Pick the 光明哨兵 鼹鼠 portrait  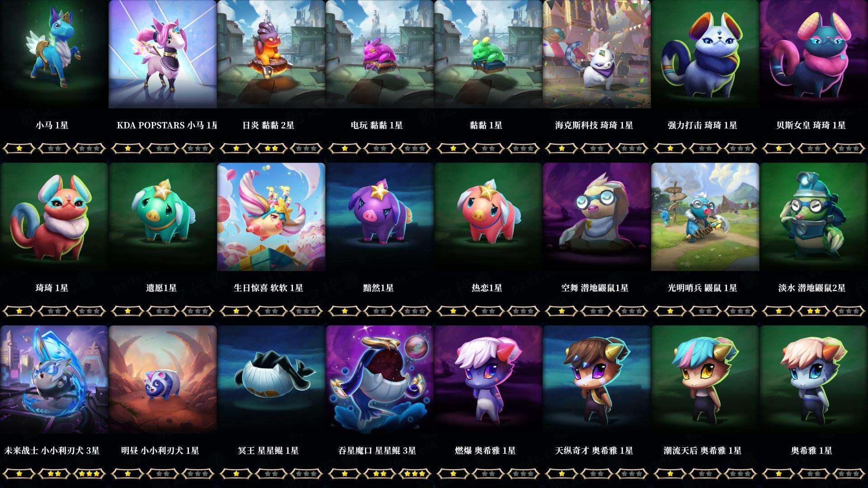pyautogui.click(x=705, y=217)
